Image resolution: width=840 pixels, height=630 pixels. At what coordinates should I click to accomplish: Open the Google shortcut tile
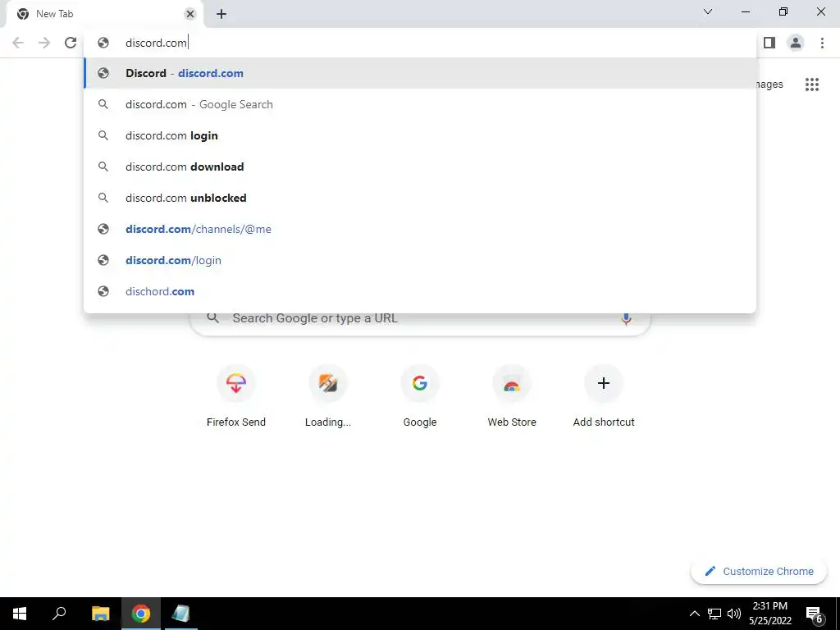click(420, 397)
